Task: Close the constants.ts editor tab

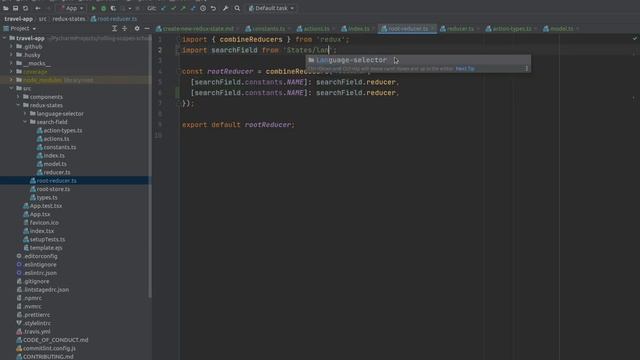Action: (x=289, y=29)
